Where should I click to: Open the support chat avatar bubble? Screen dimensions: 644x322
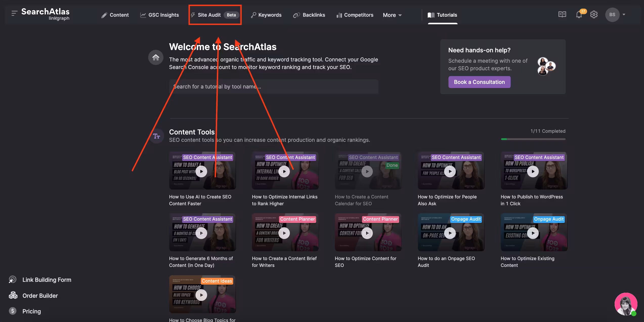pos(626,304)
